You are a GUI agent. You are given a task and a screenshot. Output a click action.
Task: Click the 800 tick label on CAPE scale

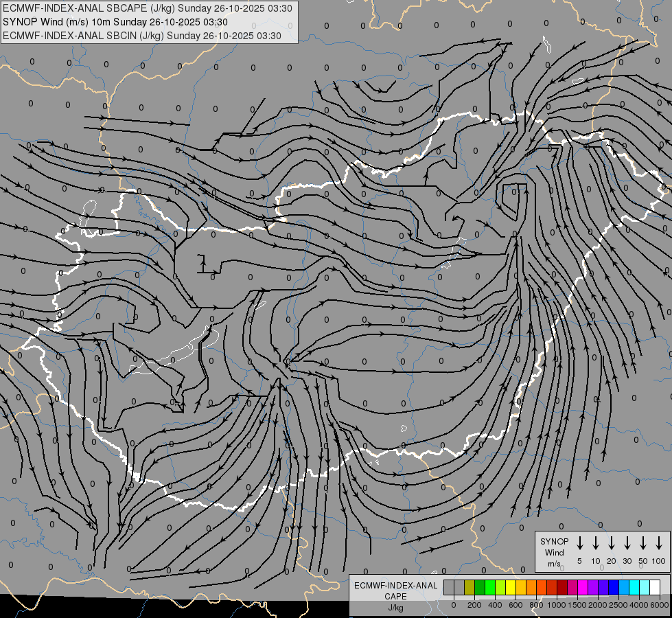536,605
